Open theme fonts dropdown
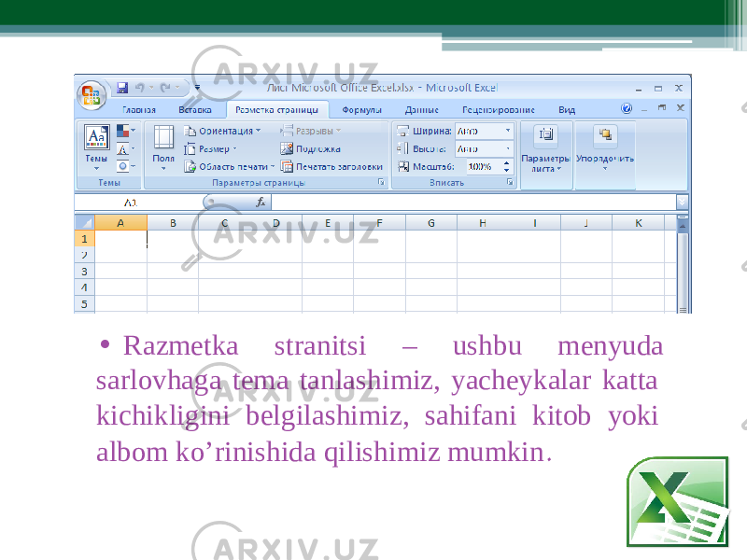 coord(126,149)
